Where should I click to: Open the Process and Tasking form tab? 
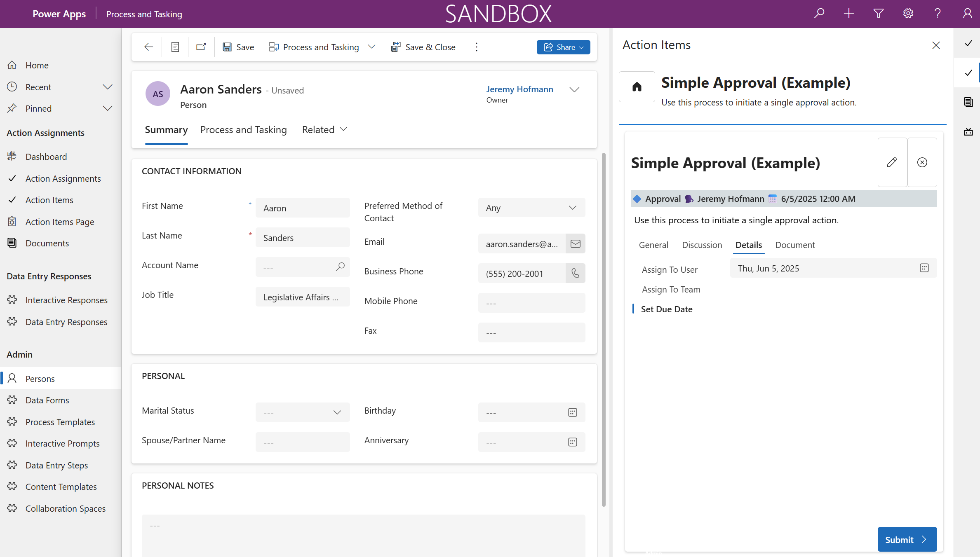pos(243,130)
